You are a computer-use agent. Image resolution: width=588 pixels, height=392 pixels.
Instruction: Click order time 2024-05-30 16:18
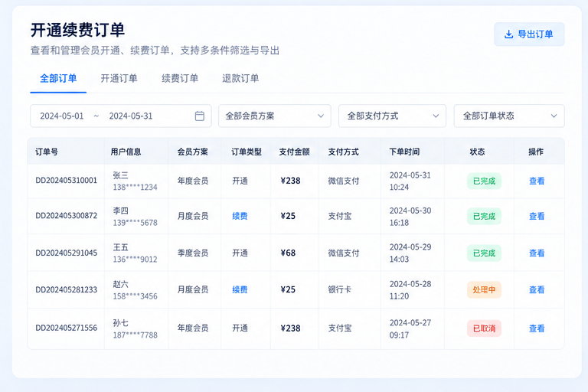point(410,217)
